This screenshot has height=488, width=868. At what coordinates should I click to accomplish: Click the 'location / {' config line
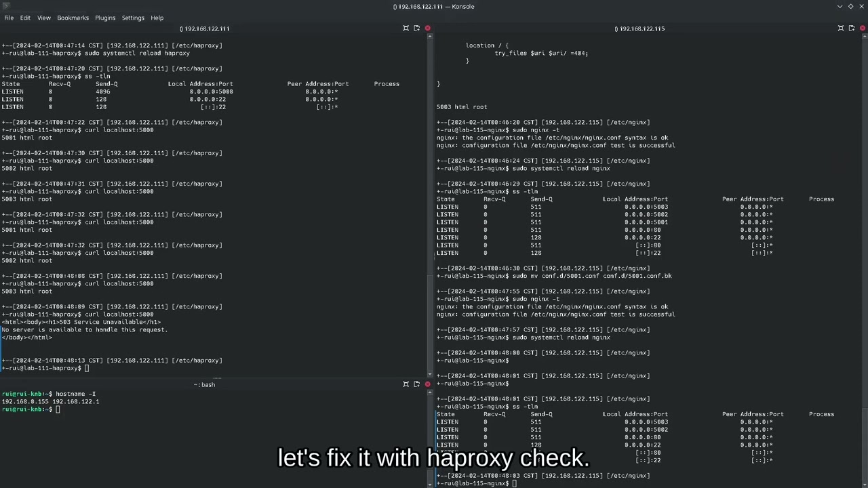coord(487,45)
